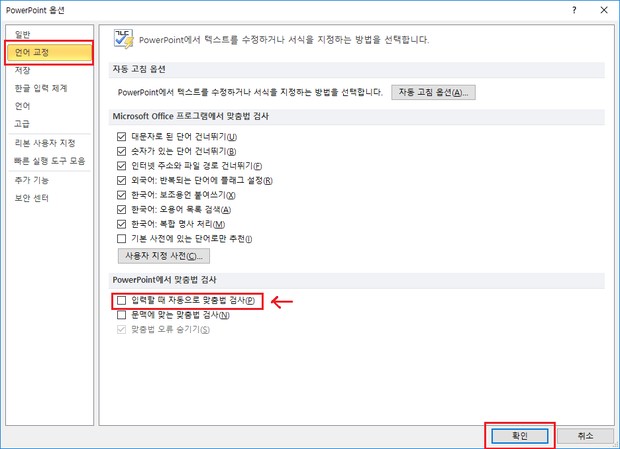Open the 보안 센터 category
Image resolution: width=620 pixels, height=449 pixels.
point(32,198)
